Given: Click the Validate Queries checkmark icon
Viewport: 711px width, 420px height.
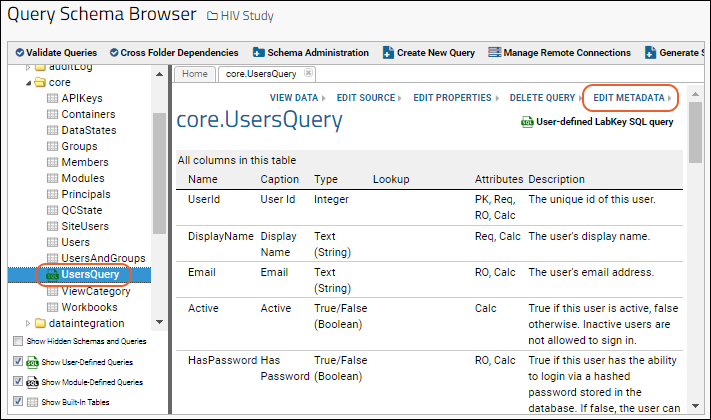Looking at the screenshot, I should 20,53.
